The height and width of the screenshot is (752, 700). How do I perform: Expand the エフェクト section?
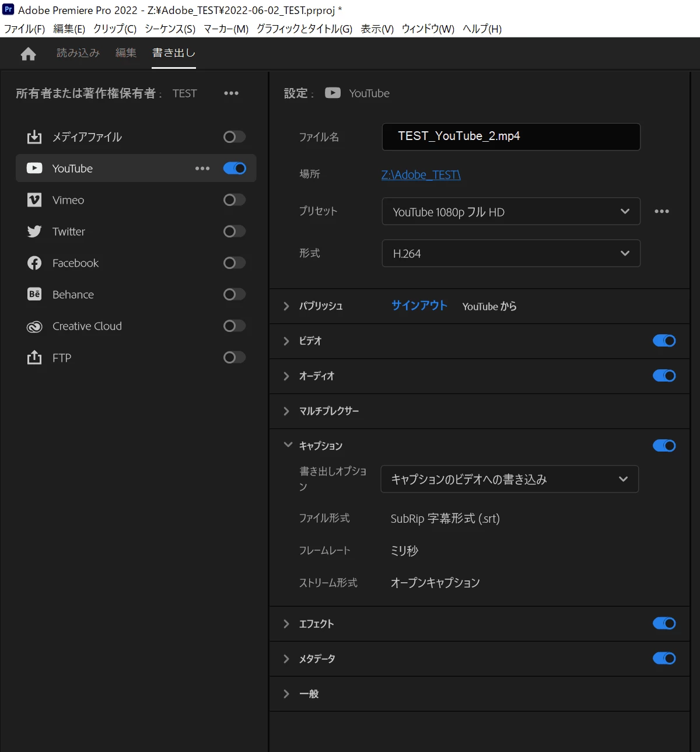286,624
